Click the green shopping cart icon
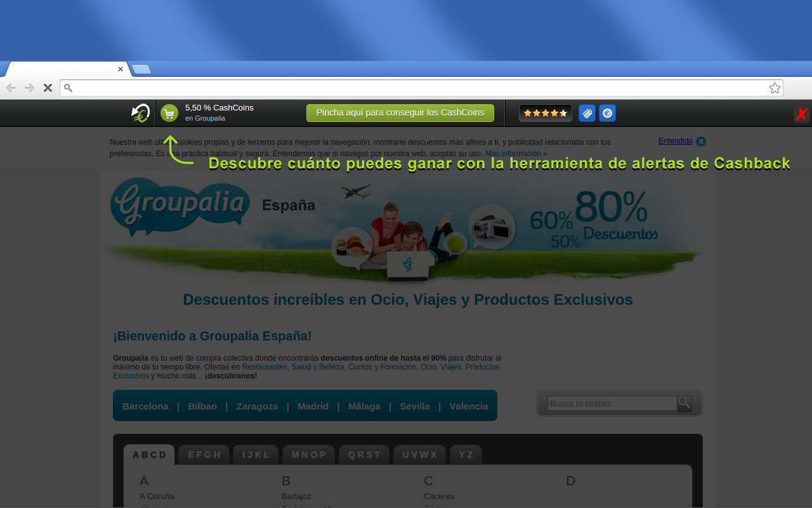 coord(169,113)
